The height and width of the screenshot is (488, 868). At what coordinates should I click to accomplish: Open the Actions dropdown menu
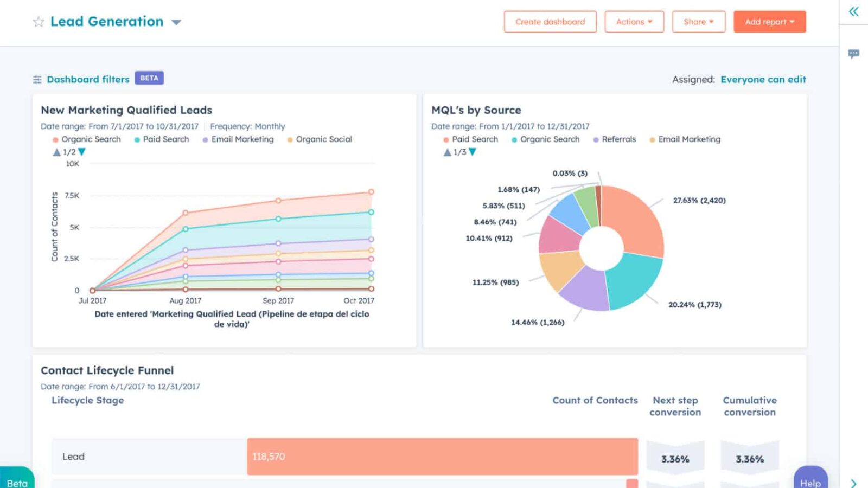634,22
